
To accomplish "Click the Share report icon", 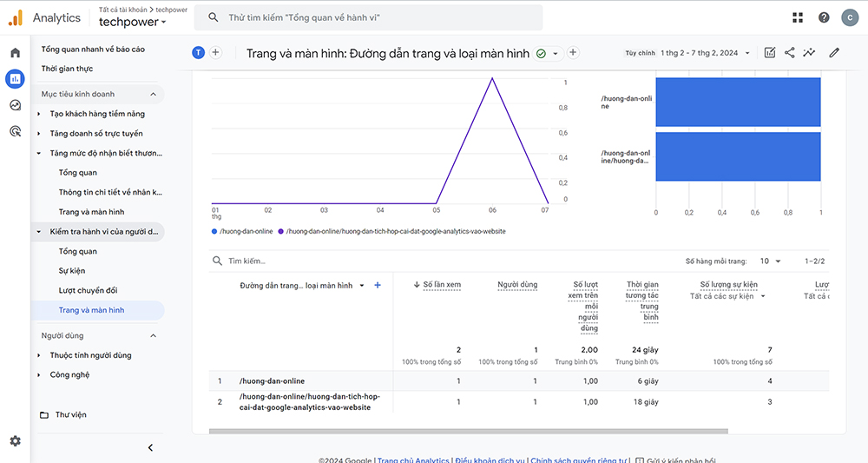I will click(x=790, y=53).
